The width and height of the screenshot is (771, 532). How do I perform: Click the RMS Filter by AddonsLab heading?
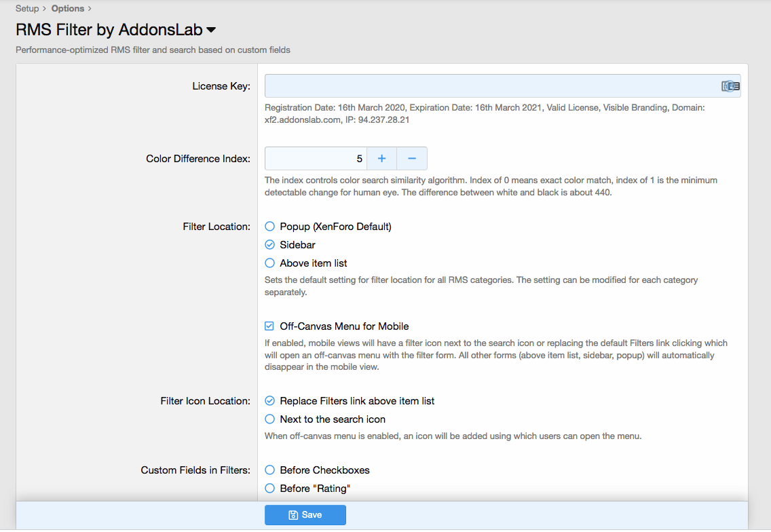[109, 30]
